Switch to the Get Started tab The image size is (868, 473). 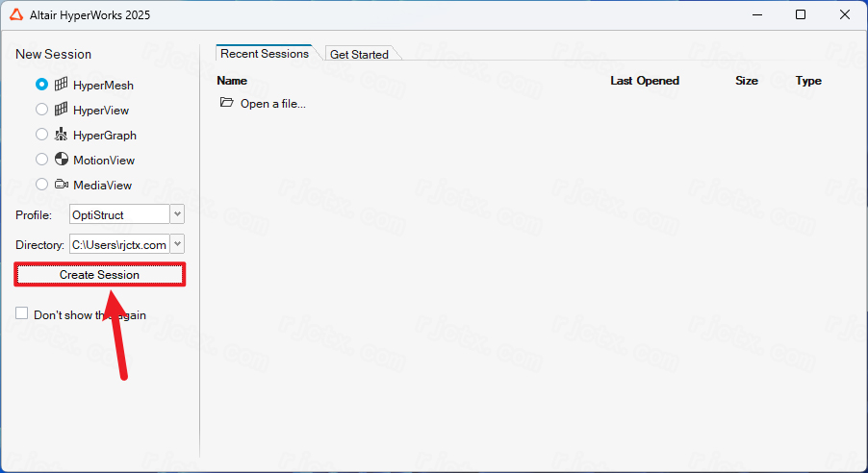point(359,55)
